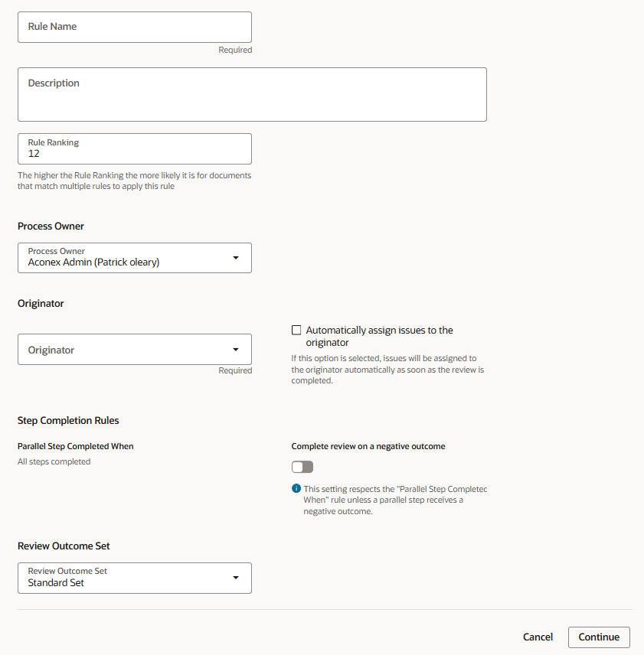Click the Rule Name input field
Viewport: 644px width, 655px height.
(x=134, y=27)
